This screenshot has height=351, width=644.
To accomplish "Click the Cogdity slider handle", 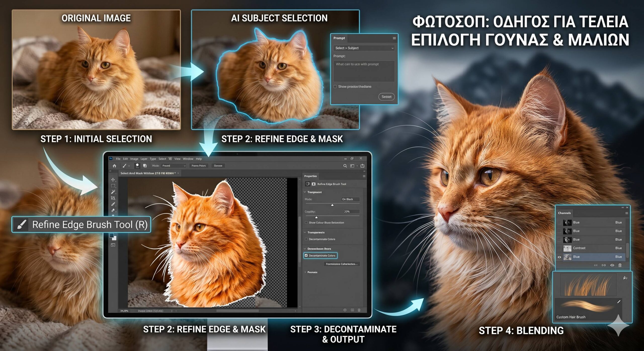I will (x=316, y=217).
